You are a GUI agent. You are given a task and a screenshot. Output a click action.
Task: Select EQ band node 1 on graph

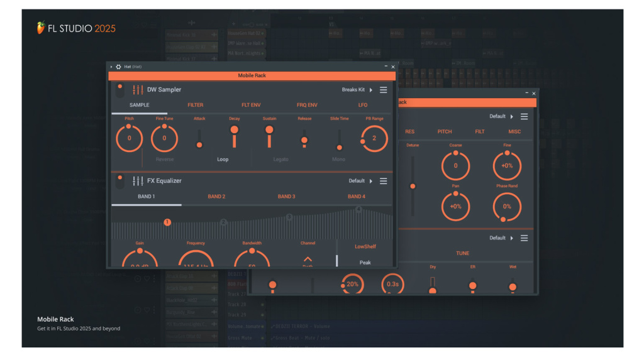tap(167, 222)
